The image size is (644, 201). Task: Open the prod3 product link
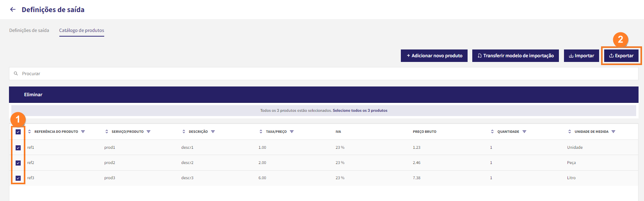point(110,178)
